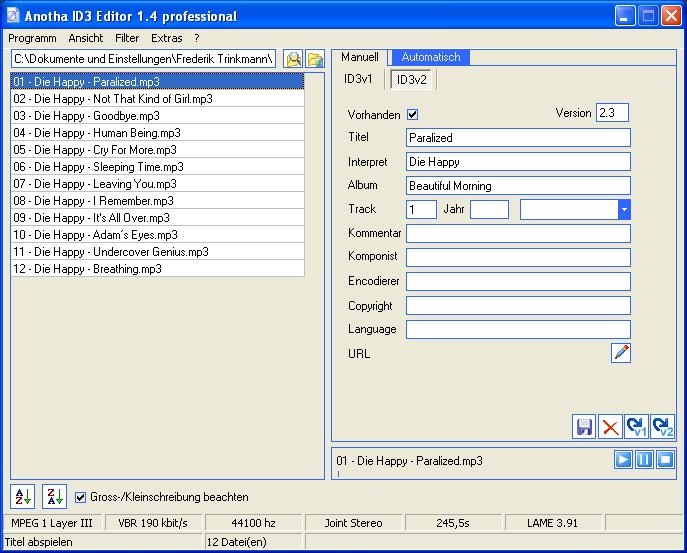Pause playback of the current track
The width and height of the screenshot is (687, 553).
[x=644, y=460]
